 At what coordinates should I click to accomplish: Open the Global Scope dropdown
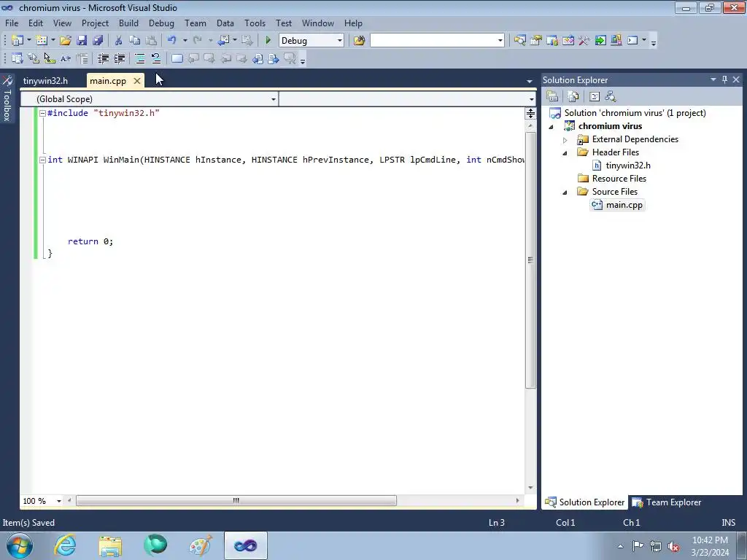pos(274,99)
